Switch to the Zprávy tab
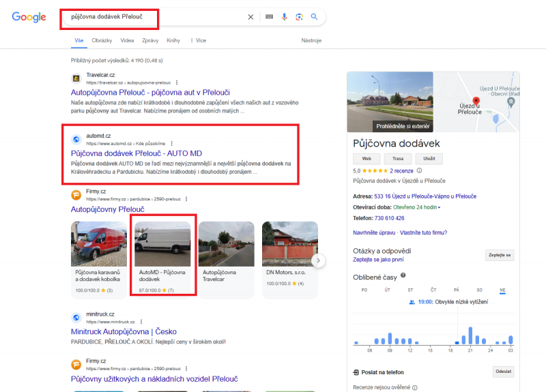 [x=150, y=40]
